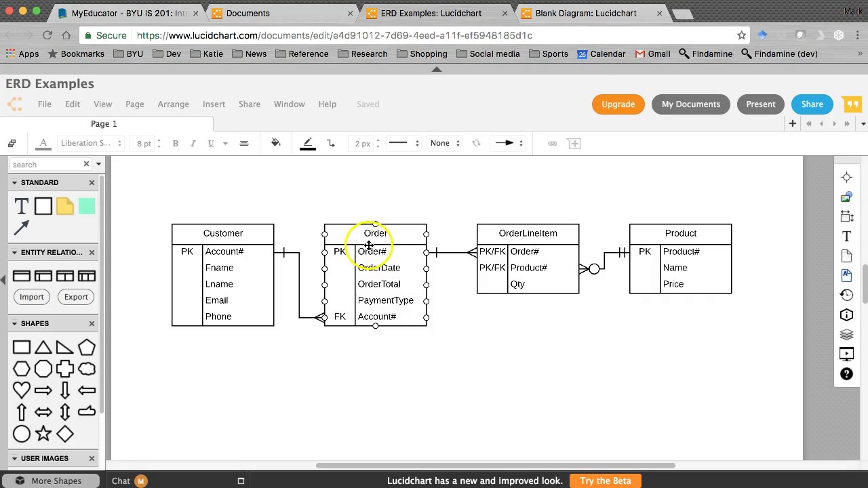Open the page settings icon in right dock
The image size is (868, 488).
pos(846,256)
